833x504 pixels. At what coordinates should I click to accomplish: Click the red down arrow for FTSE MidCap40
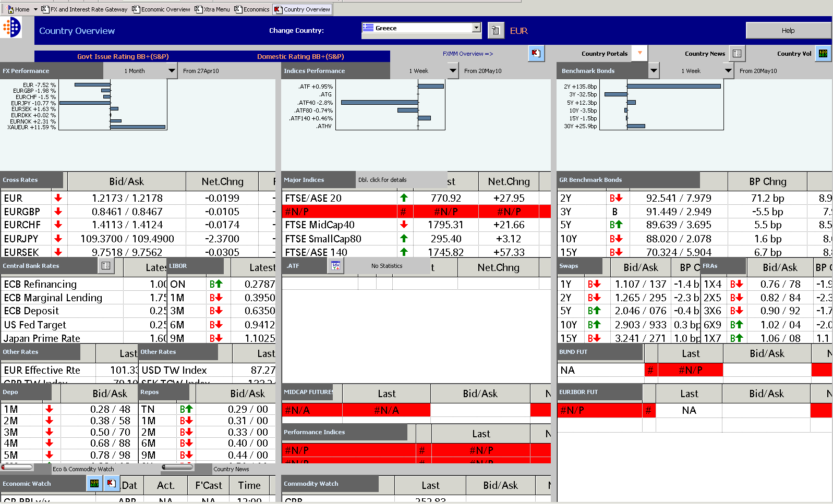404,225
